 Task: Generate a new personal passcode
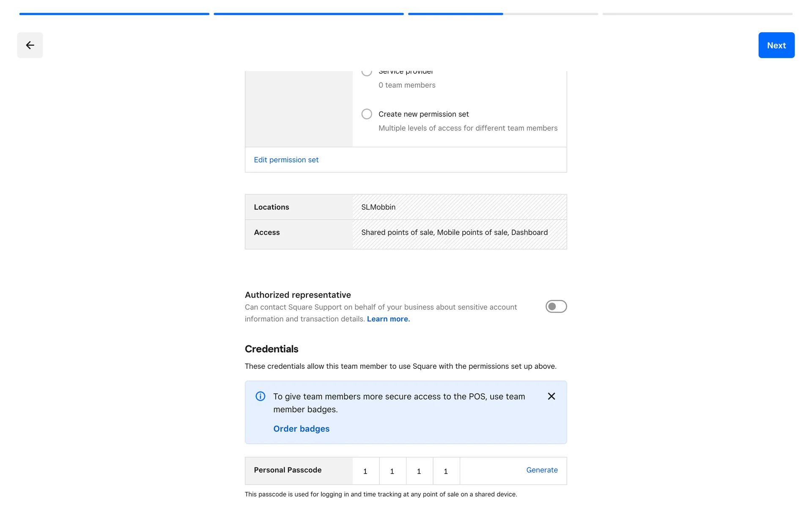click(542, 470)
